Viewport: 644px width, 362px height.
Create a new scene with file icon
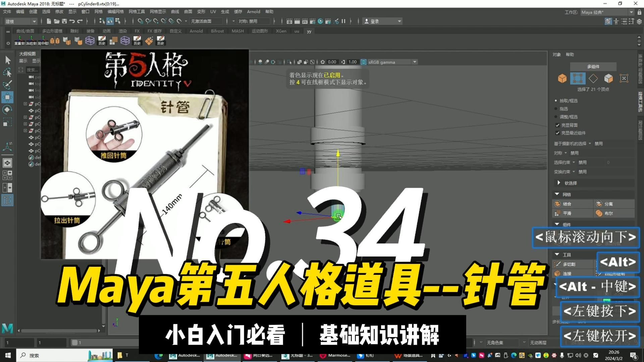click(x=49, y=21)
